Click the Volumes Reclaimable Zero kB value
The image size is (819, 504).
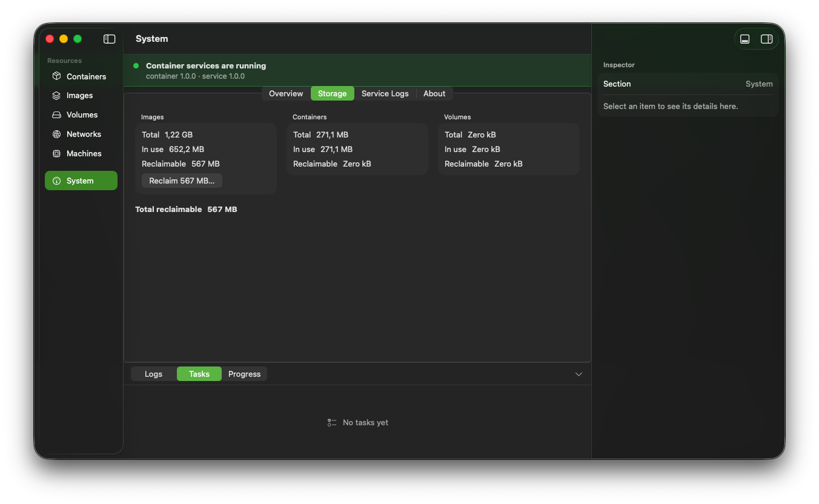click(508, 164)
